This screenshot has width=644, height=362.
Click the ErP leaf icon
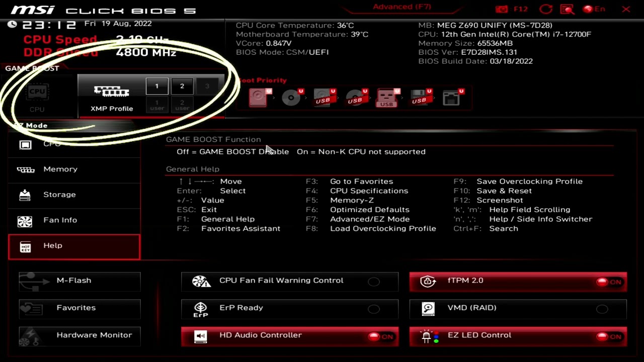[x=200, y=309]
